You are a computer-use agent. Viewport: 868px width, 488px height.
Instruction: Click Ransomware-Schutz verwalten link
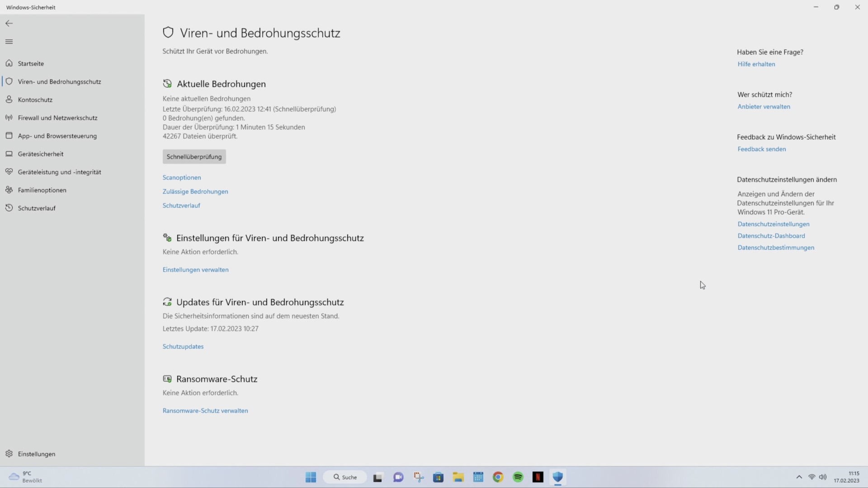(x=205, y=411)
